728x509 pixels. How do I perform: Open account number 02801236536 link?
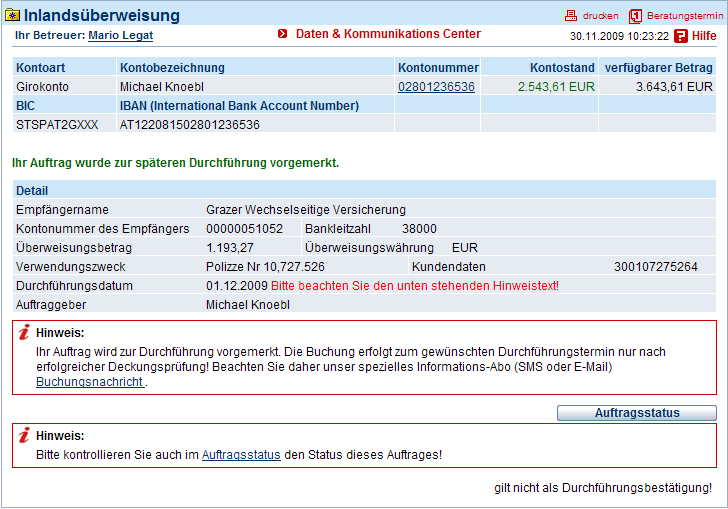[x=436, y=87]
